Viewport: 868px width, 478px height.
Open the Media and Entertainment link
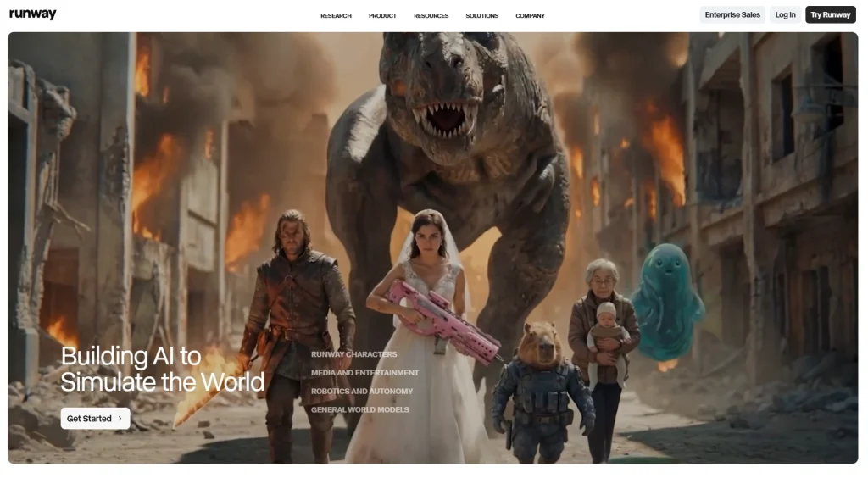coord(364,373)
